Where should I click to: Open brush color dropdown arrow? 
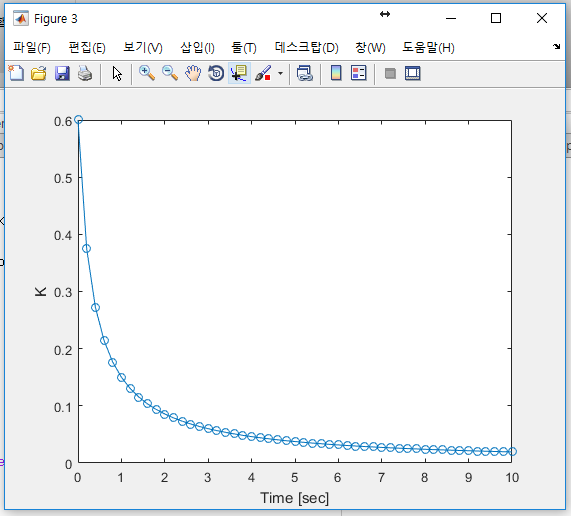(280, 73)
